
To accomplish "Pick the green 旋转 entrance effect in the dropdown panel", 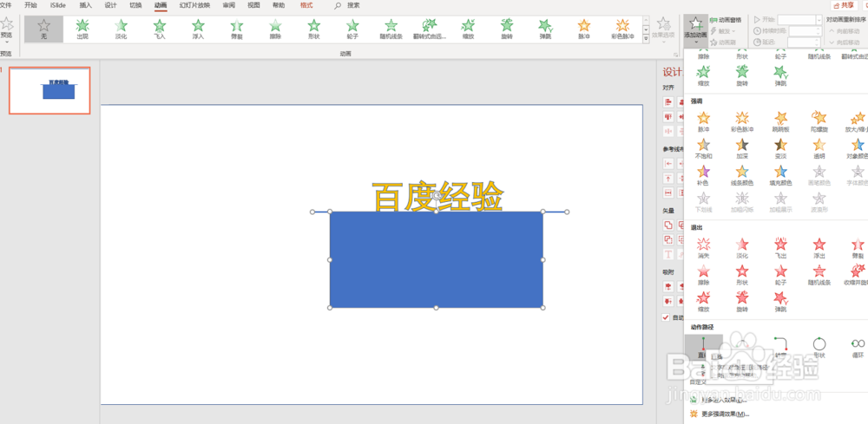I will point(742,75).
